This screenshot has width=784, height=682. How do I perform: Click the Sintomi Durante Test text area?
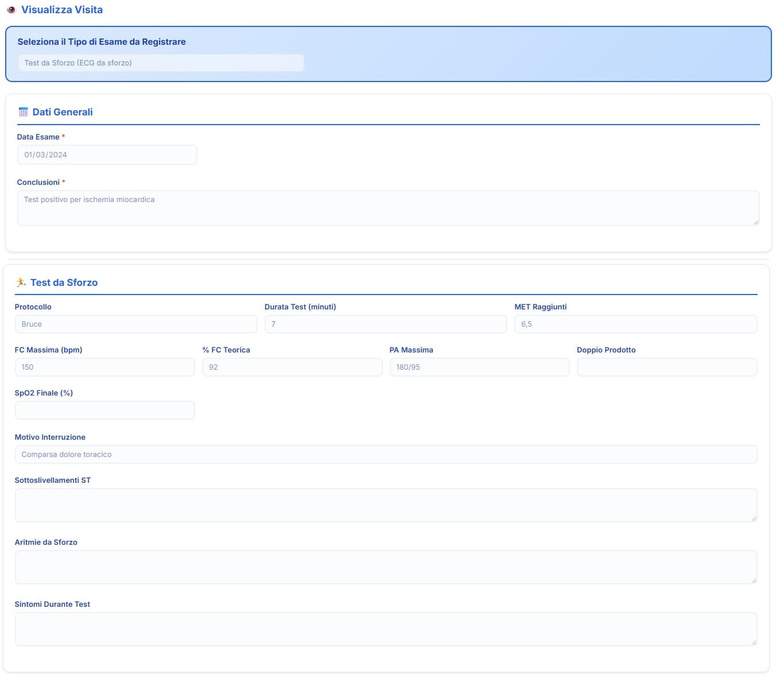coord(385,629)
